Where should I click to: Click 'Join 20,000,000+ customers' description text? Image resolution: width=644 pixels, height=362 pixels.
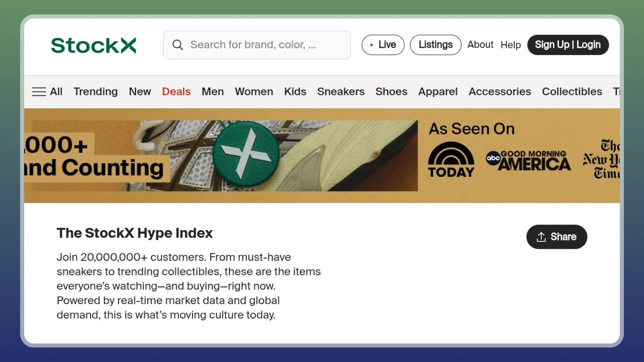(x=188, y=286)
